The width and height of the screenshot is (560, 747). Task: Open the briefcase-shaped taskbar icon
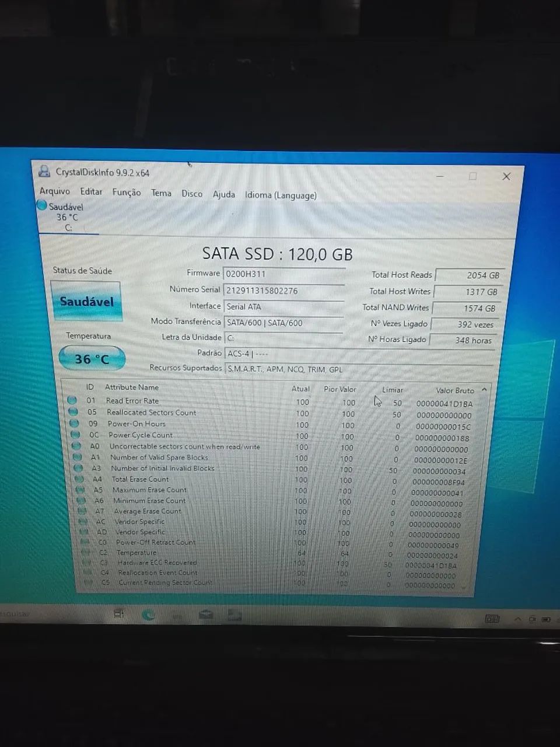tap(206, 615)
